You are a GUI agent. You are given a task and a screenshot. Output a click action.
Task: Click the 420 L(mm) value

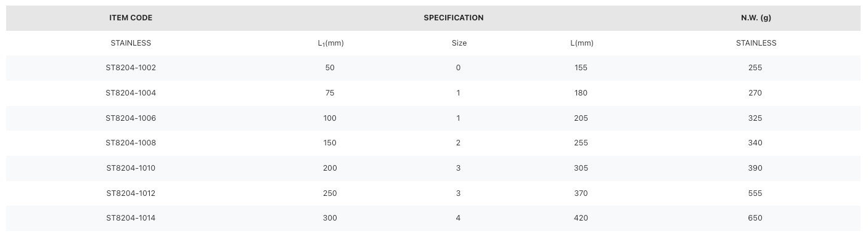click(581, 218)
